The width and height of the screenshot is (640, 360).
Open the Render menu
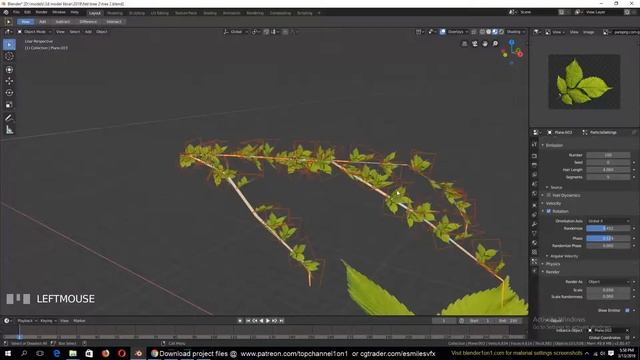(41, 12)
